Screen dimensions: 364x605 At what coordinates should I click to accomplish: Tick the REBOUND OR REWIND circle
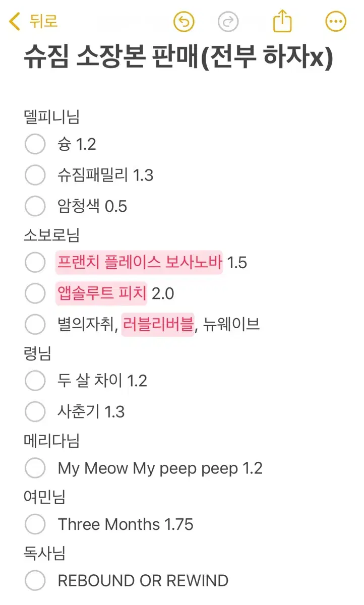[35, 581]
